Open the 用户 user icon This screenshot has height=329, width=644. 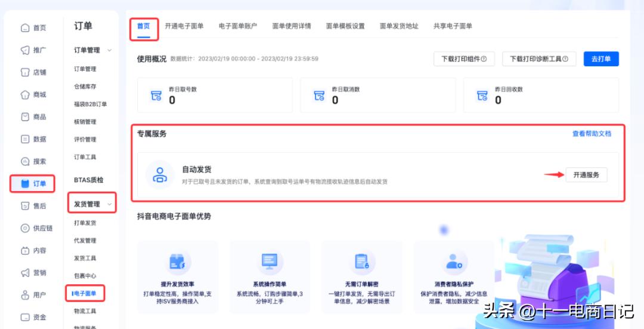[25, 295]
